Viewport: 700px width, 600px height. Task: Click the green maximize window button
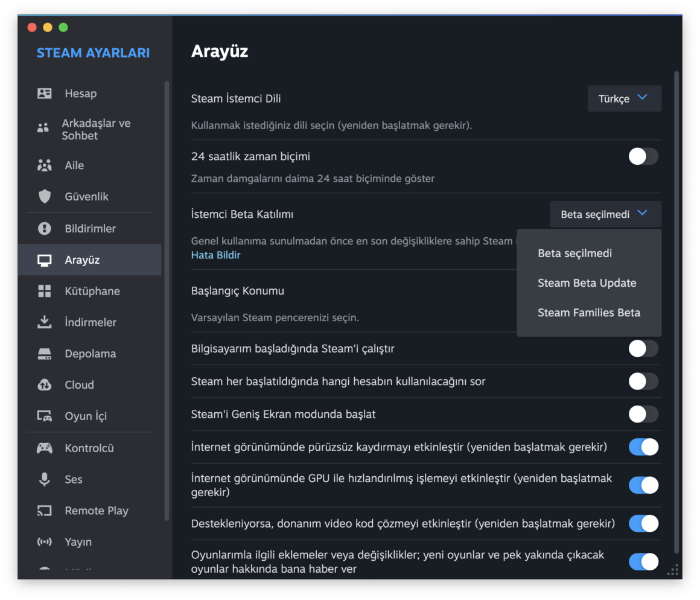click(63, 27)
